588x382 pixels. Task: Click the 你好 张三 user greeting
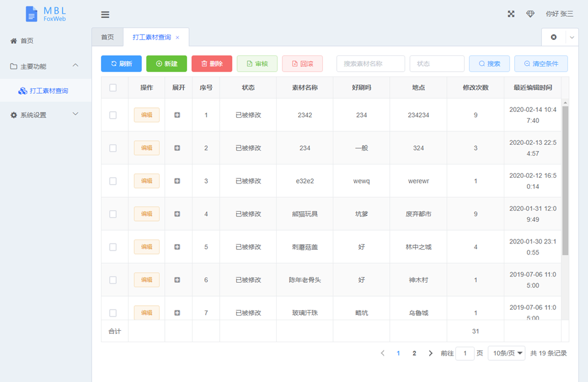pyautogui.click(x=560, y=14)
